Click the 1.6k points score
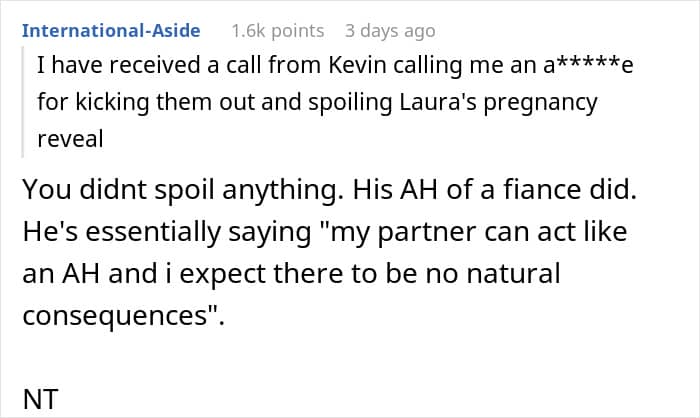Image resolution: width=700 pixels, height=418 pixels. [278, 30]
